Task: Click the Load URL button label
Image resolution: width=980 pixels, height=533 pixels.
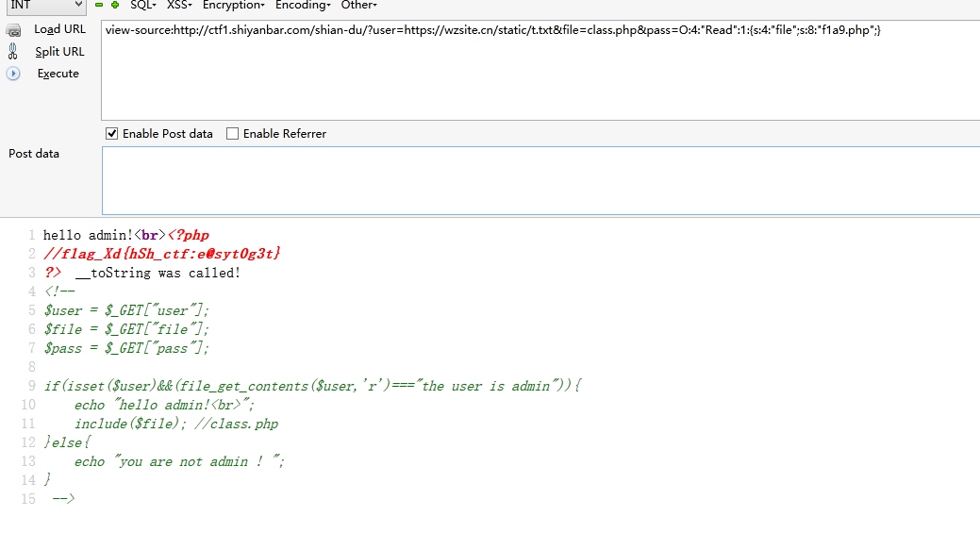Action: 59,29
